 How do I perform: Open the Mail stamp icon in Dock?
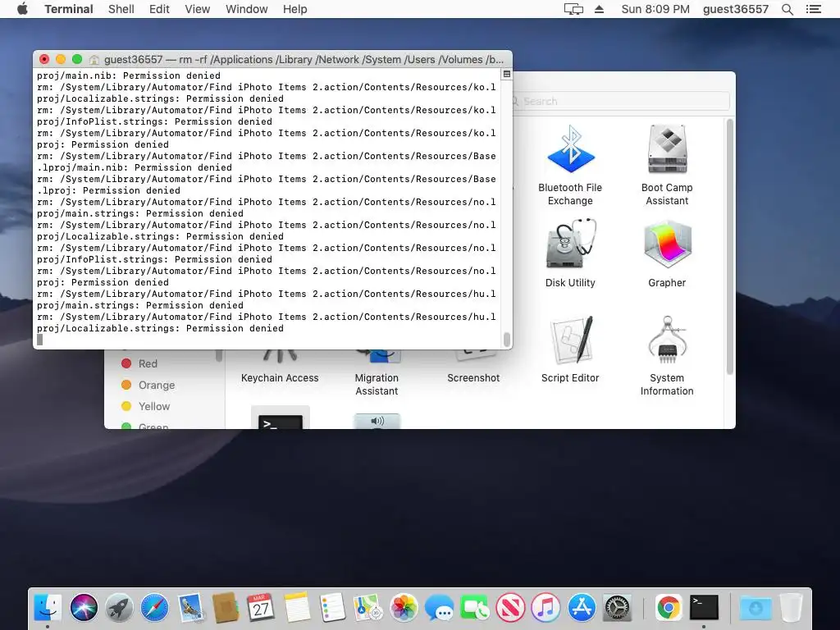[190, 608]
